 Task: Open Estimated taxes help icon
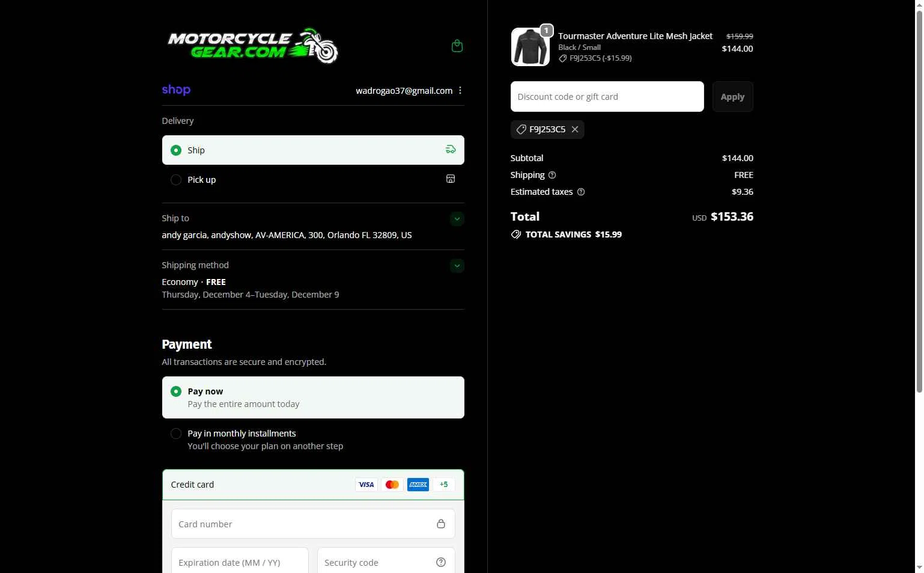(x=581, y=192)
